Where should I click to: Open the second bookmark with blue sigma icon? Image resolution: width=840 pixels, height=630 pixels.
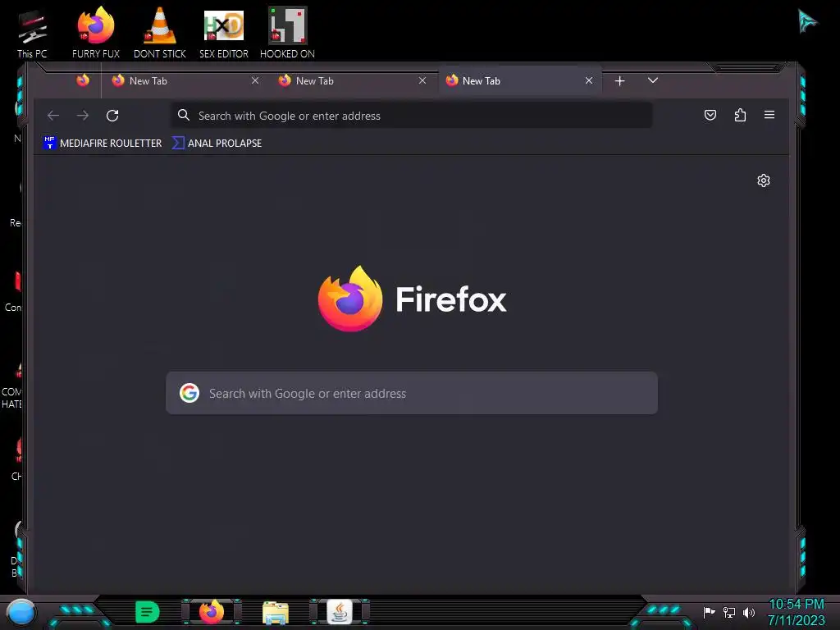[x=217, y=143]
